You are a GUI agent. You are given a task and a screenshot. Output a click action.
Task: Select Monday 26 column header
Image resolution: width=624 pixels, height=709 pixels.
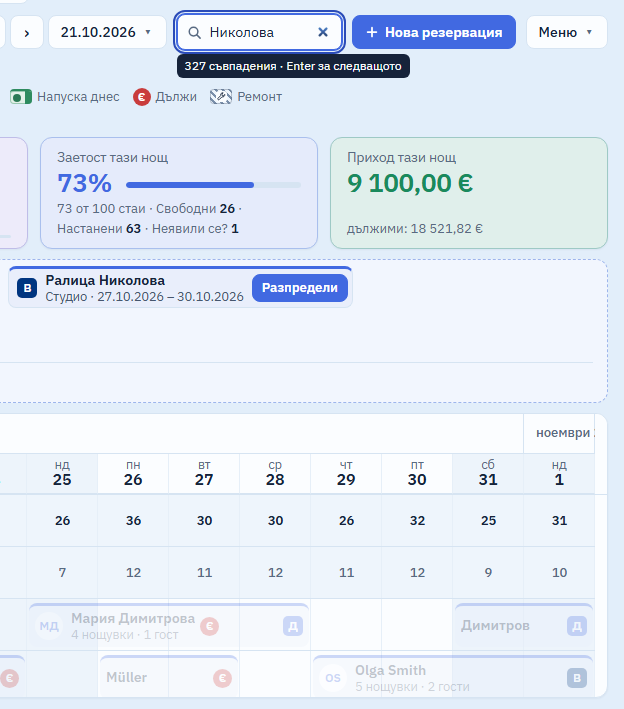click(133, 473)
